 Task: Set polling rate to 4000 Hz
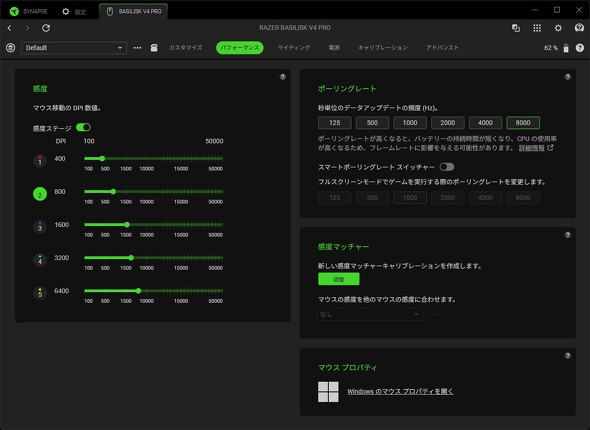tap(485, 123)
